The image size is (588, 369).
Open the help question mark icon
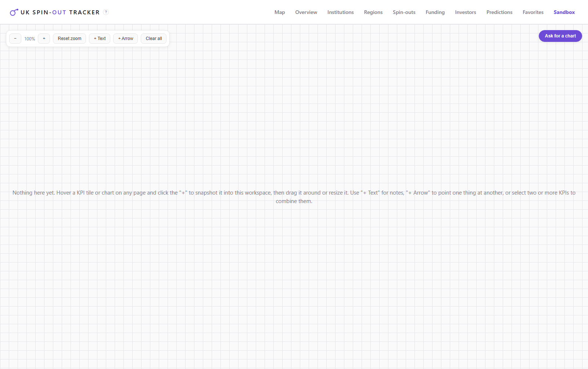tap(106, 12)
